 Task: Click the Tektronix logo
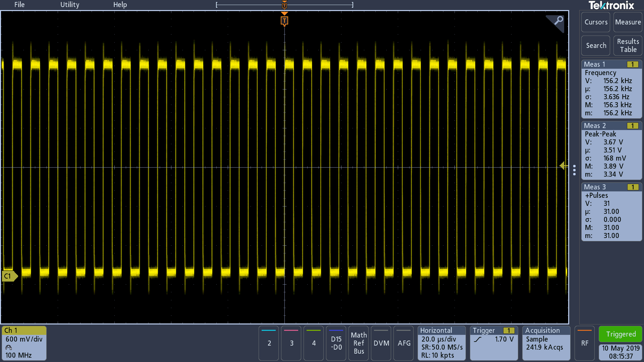611,5
